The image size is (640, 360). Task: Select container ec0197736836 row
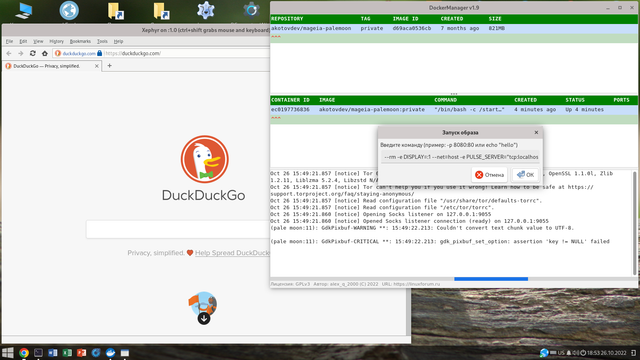pos(454,110)
